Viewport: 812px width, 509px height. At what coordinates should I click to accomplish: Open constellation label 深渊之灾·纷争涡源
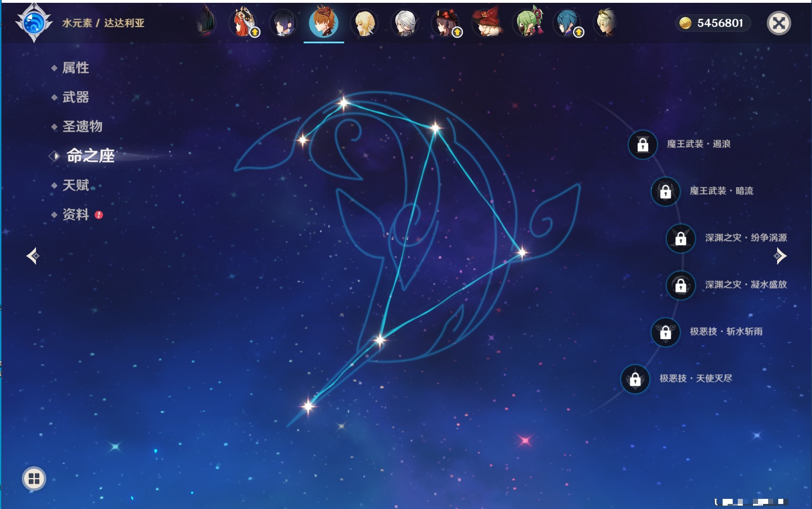pos(746,237)
